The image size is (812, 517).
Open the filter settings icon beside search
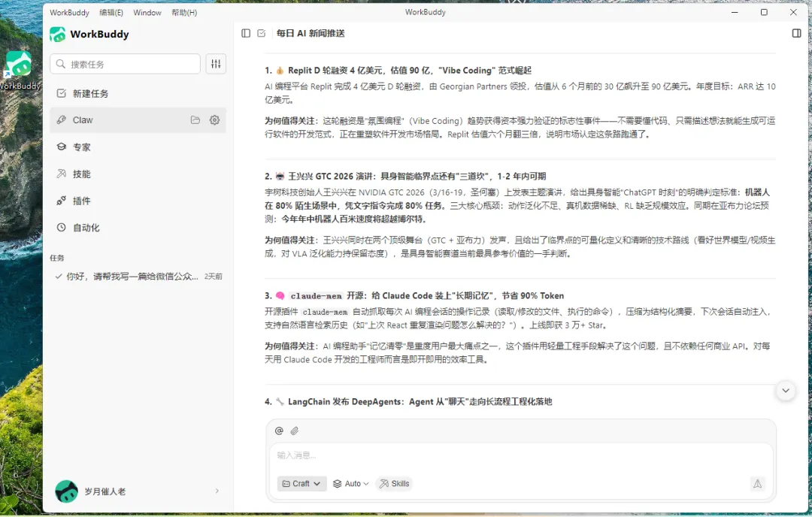point(216,64)
